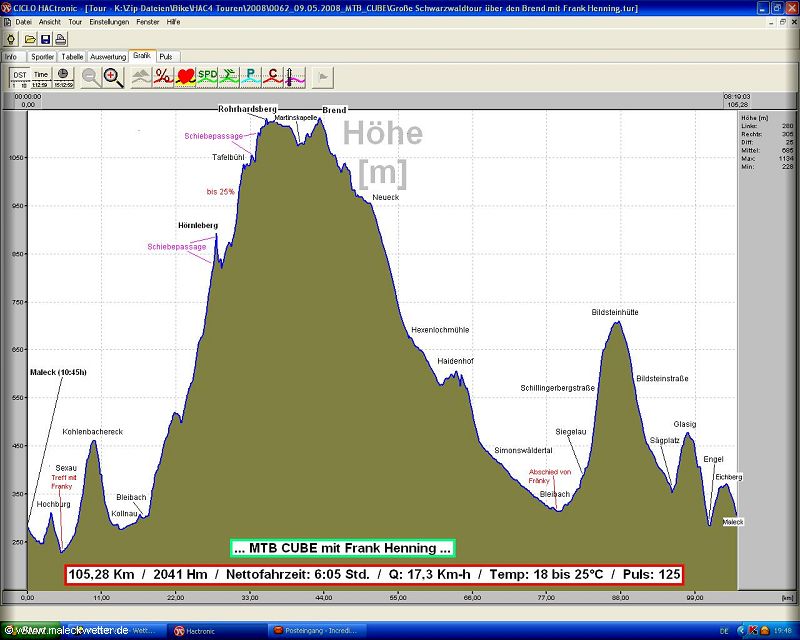Expand the Fenster menu
The width and height of the screenshot is (800, 640).
(147, 21)
